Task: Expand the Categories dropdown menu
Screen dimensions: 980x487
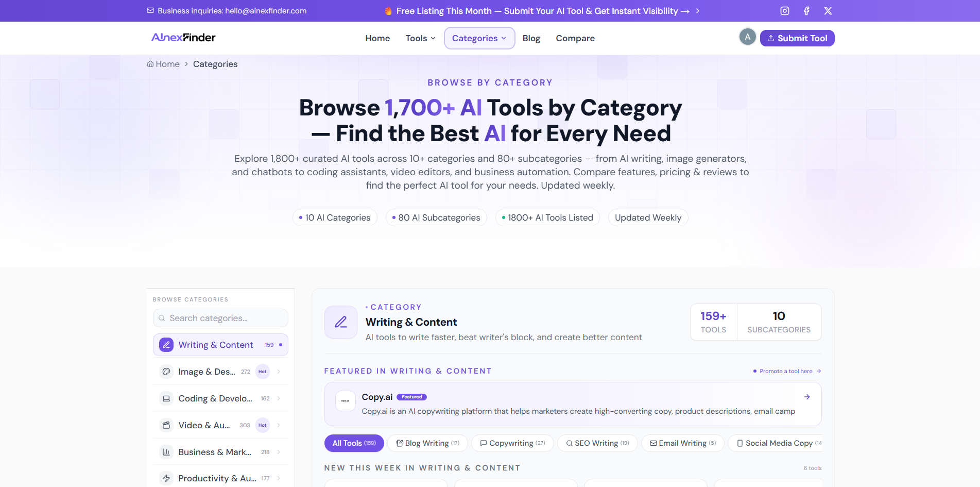Action: click(479, 38)
